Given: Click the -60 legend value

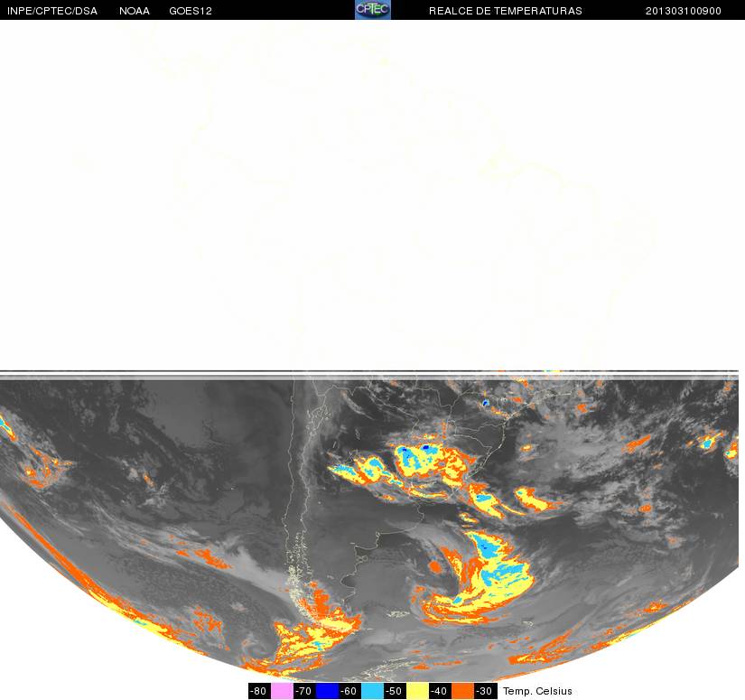Looking at the screenshot, I should (349, 691).
